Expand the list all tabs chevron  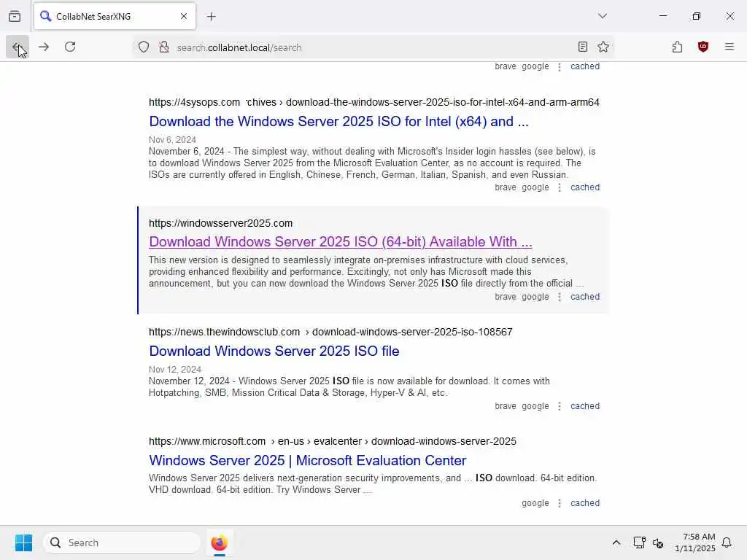pyautogui.click(x=603, y=16)
